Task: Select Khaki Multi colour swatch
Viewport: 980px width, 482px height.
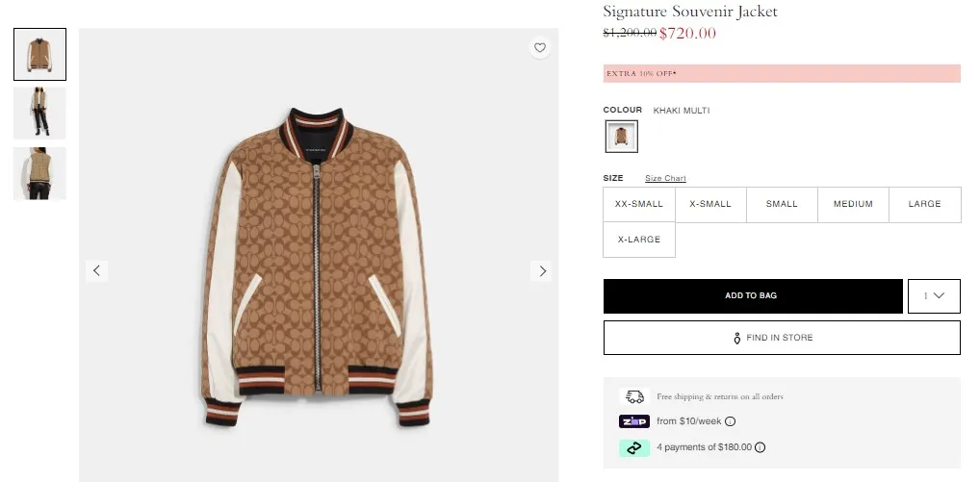Action: point(621,137)
